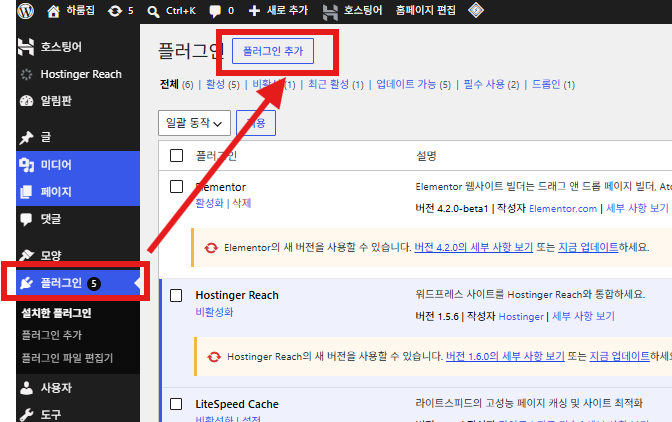Tick the select-all checkbox in the table header
This screenshot has width=672, height=422.
tap(177, 156)
